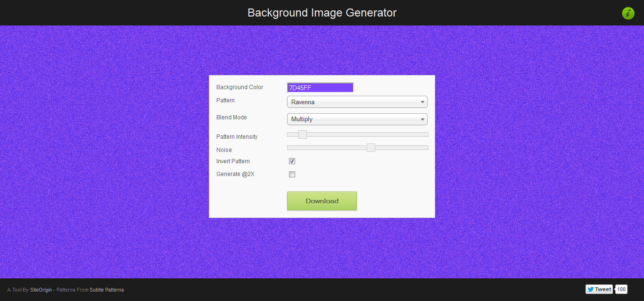Click the Download button
This screenshot has height=301, width=644.
322,201
